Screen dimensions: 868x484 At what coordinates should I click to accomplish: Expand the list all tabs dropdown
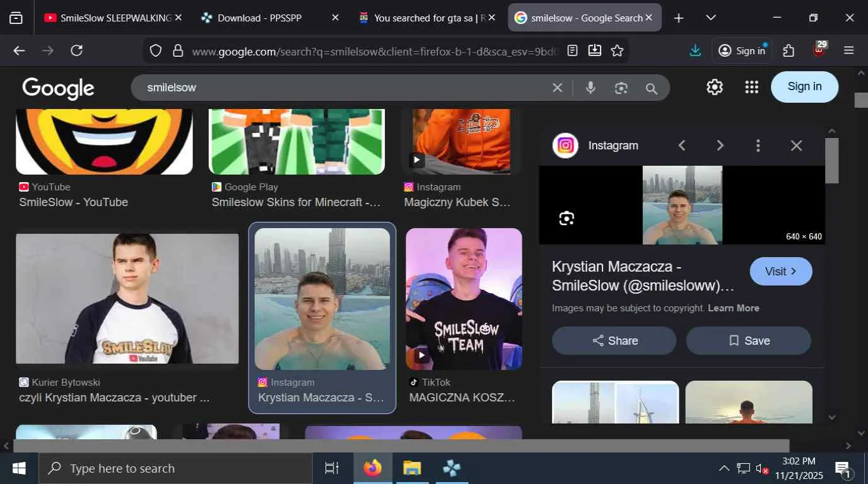point(711,18)
